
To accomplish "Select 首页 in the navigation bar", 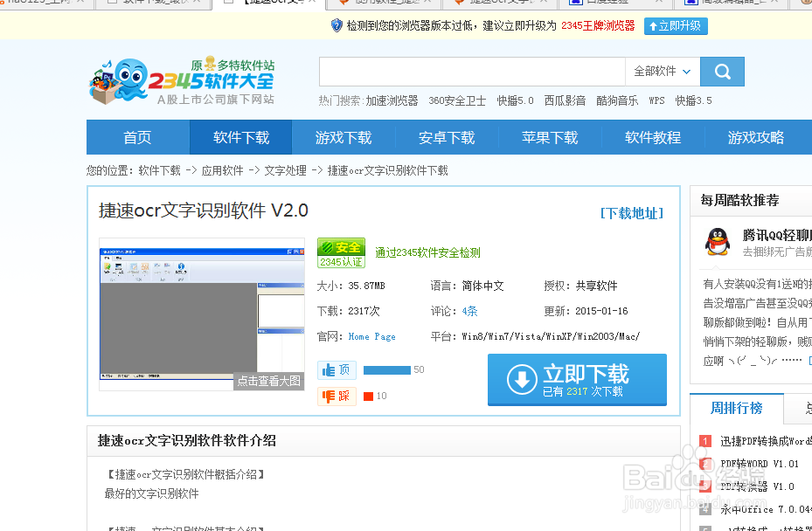I will [137, 137].
